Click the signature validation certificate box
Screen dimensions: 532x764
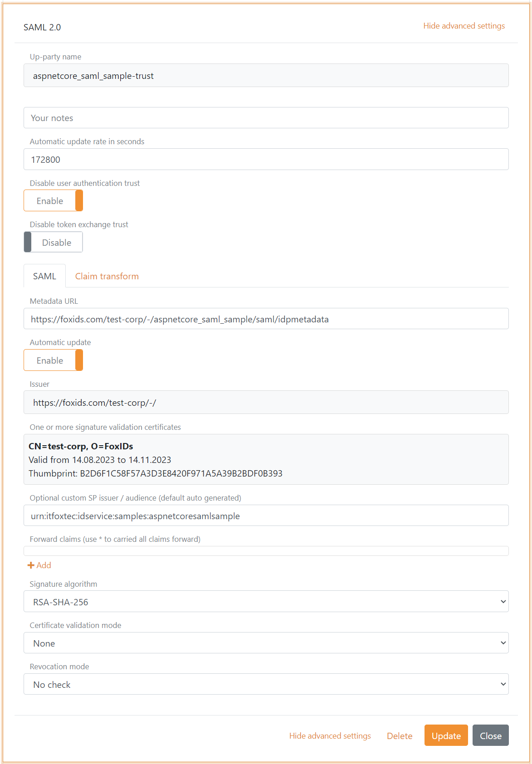[266, 459]
